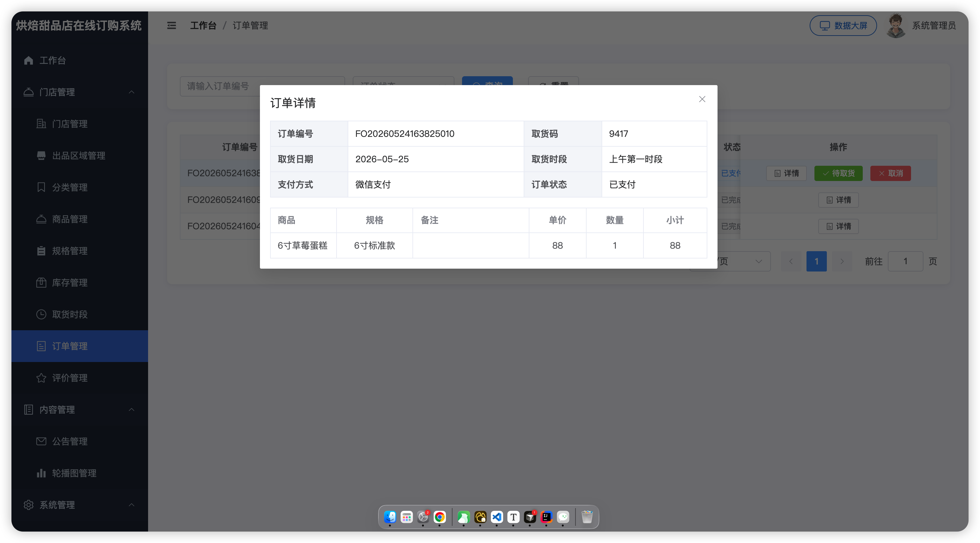Click the 数量 value 1 in dialog
Viewport: 980px width, 543px height.
[x=614, y=245]
